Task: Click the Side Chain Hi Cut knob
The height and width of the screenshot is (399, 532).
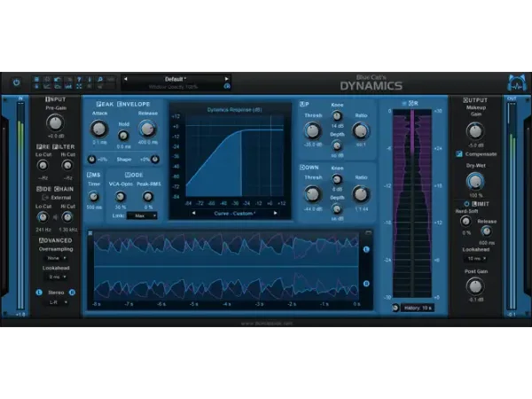Action: tap(67, 217)
